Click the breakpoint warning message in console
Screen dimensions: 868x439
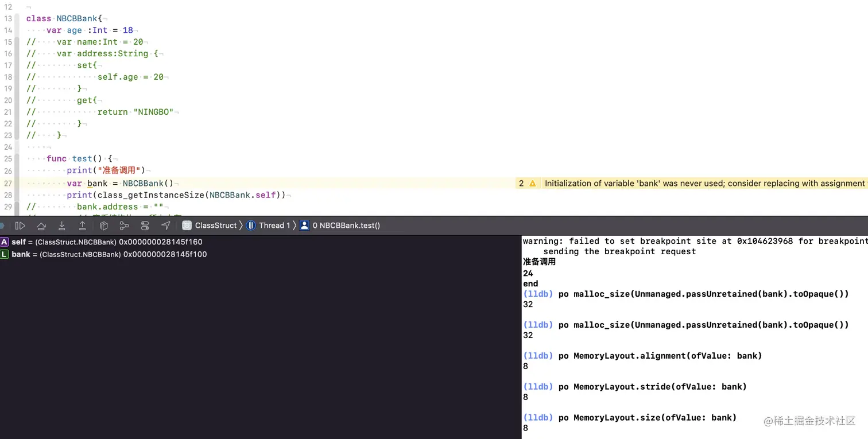(x=695, y=246)
